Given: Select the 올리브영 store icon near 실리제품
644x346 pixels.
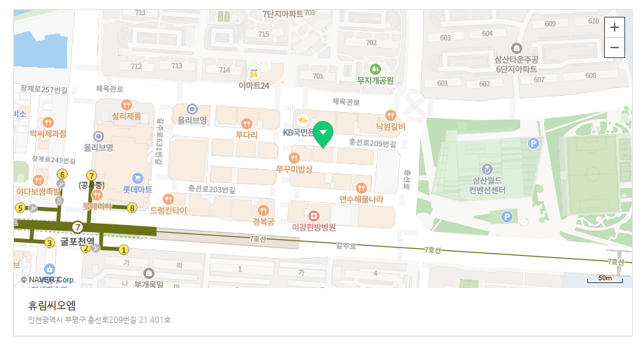Looking at the screenshot, I should [x=98, y=136].
